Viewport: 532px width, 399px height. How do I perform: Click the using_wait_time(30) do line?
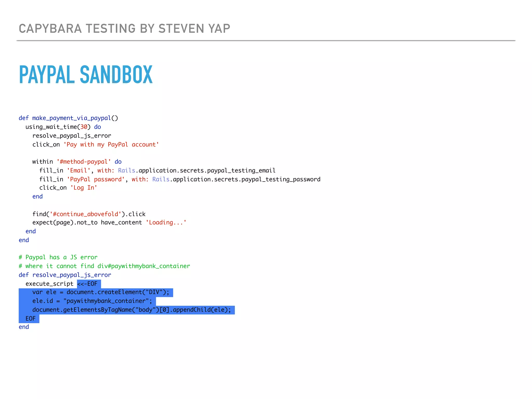pyautogui.click(x=63, y=127)
